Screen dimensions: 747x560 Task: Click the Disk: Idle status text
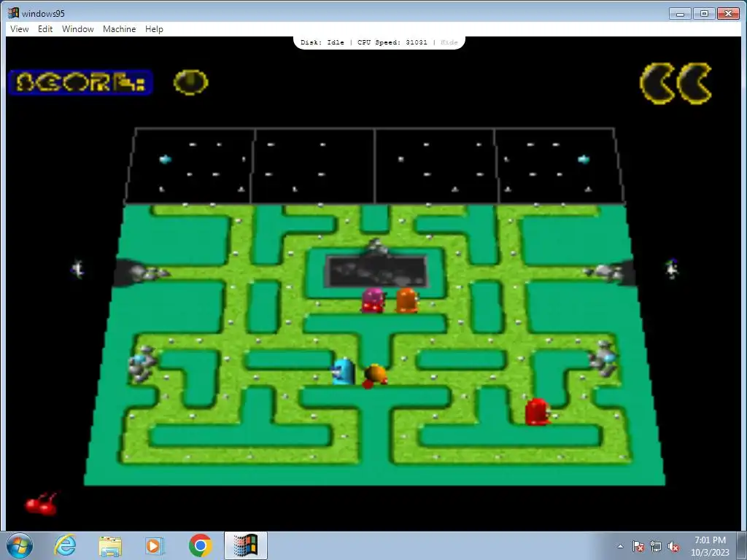click(x=322, y=42)
